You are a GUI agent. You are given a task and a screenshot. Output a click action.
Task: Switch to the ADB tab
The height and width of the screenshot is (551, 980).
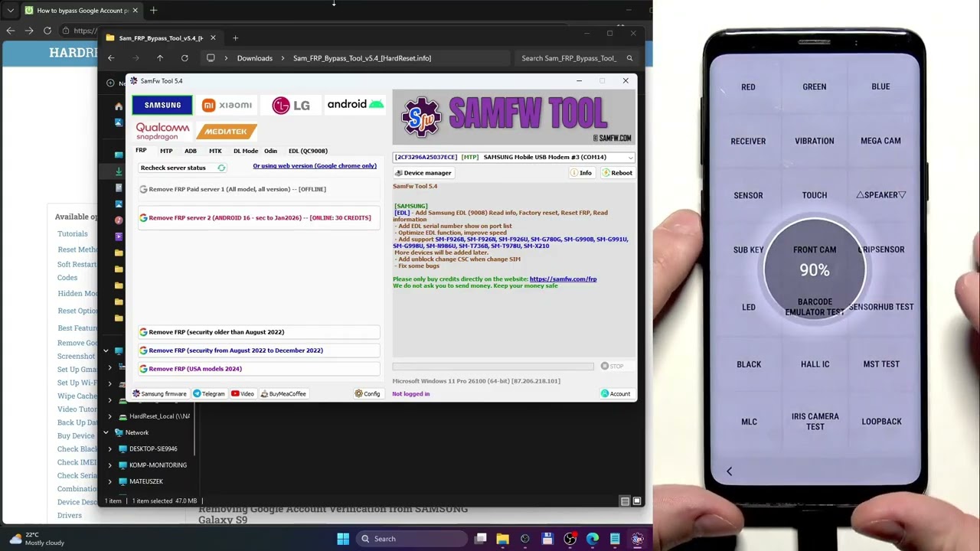191,151
